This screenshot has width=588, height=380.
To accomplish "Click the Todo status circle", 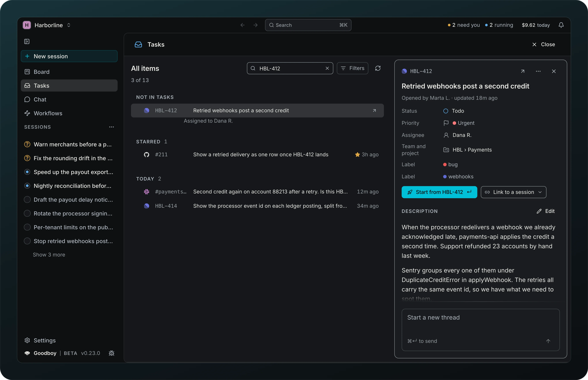I will tap(445, 111).
